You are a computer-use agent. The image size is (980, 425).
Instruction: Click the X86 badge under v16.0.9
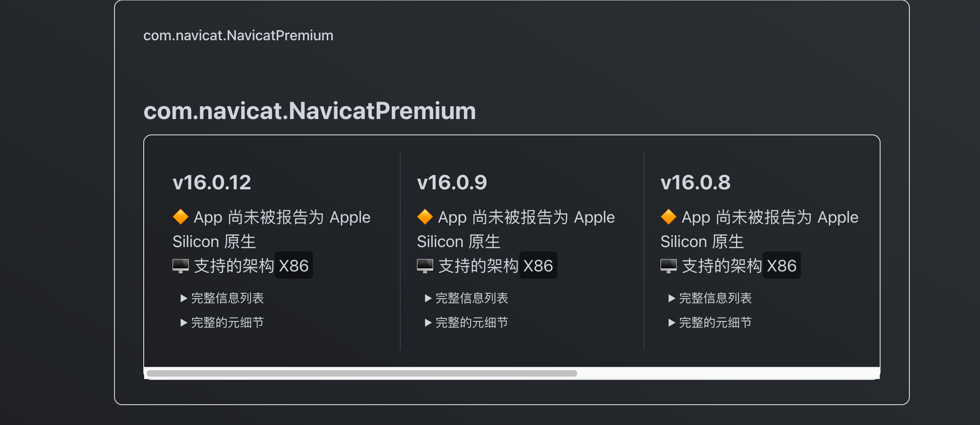[x=539, y=265]
